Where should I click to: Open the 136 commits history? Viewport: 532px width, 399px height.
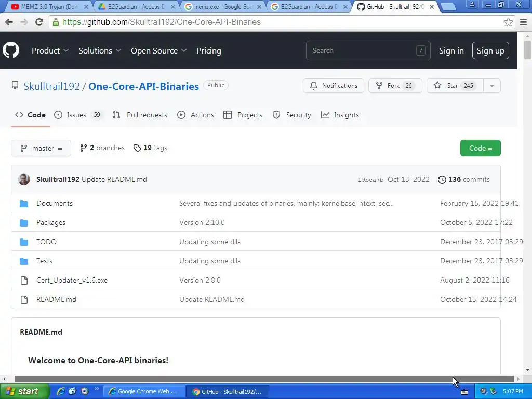[x=464, y=179]
